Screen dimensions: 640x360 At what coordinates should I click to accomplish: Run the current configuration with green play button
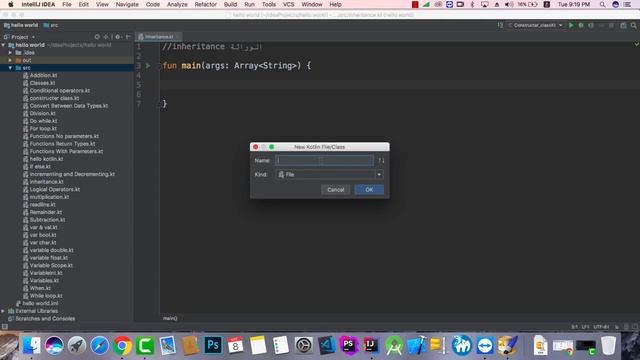pyautogui.click(x=571, y=25)
